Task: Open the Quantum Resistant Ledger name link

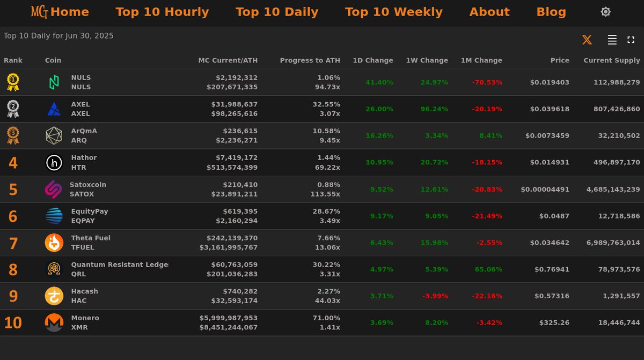Action: [120, 265]
